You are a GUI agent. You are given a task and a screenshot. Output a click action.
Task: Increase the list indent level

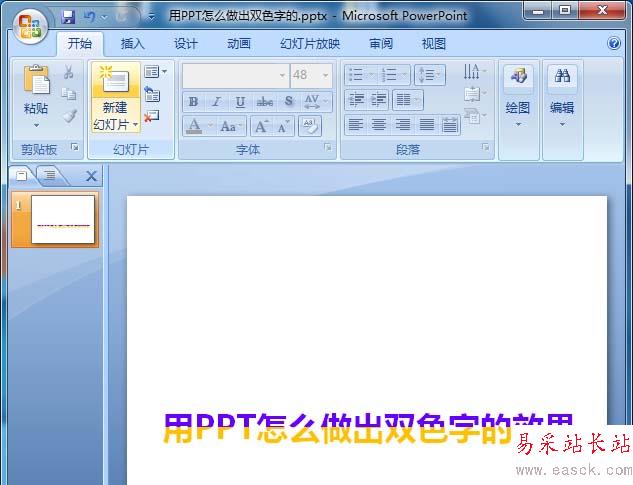(x=378, y=100)
